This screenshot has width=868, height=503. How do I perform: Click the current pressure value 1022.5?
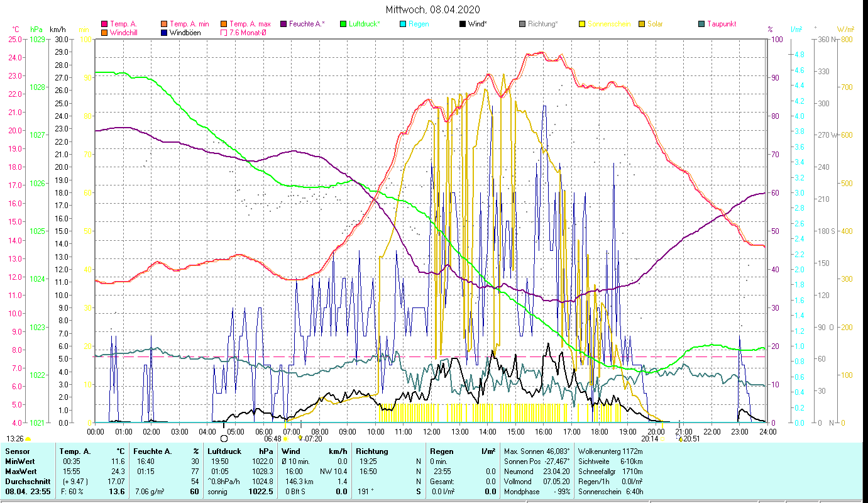point(261,492)
